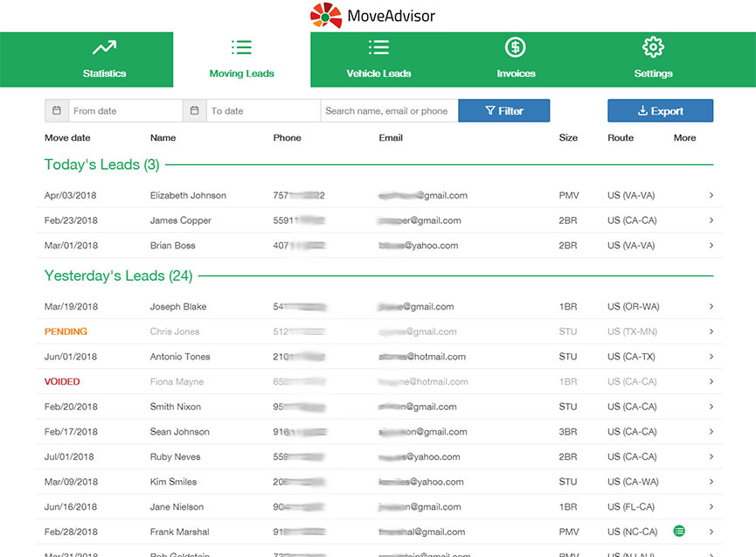Expand Elizabeth Johnson lead details arrow

tap(711, 196)
